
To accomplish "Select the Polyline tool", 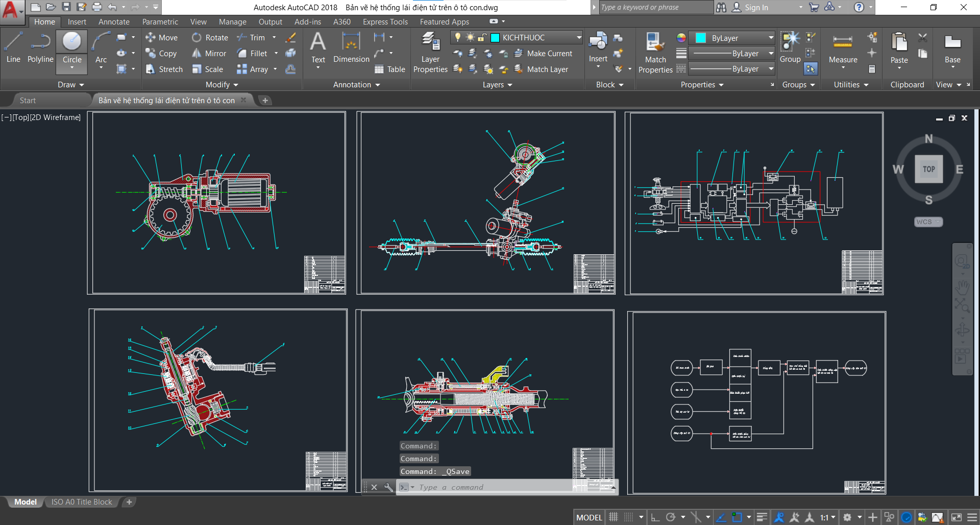I will [x=40, y=47].
